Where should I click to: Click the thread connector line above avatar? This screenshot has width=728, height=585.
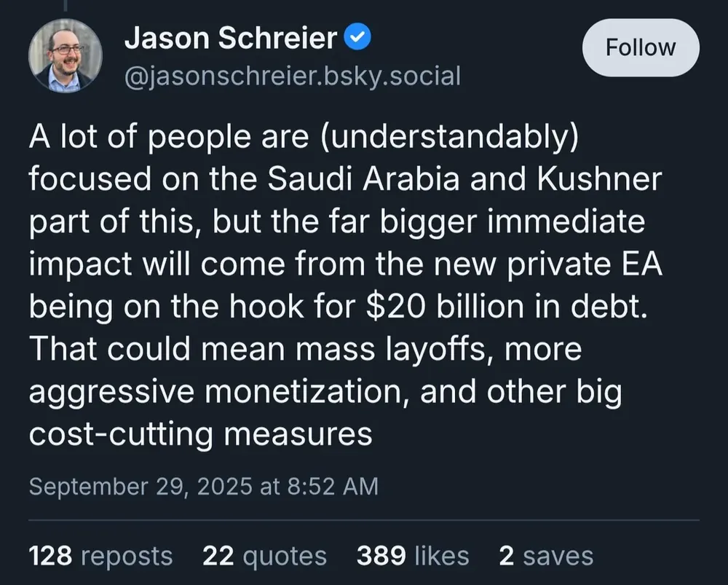(65, 6)
